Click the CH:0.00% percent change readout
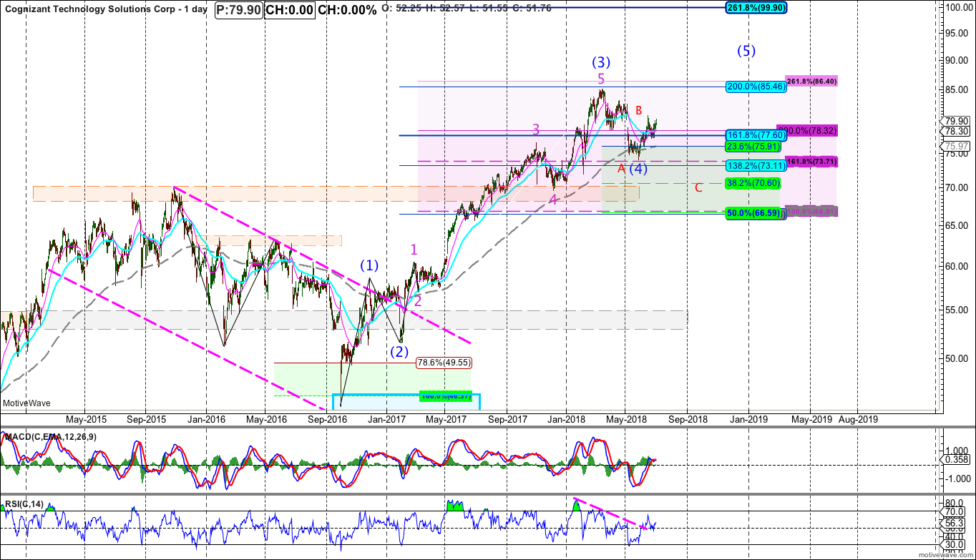 coord(347,10)
